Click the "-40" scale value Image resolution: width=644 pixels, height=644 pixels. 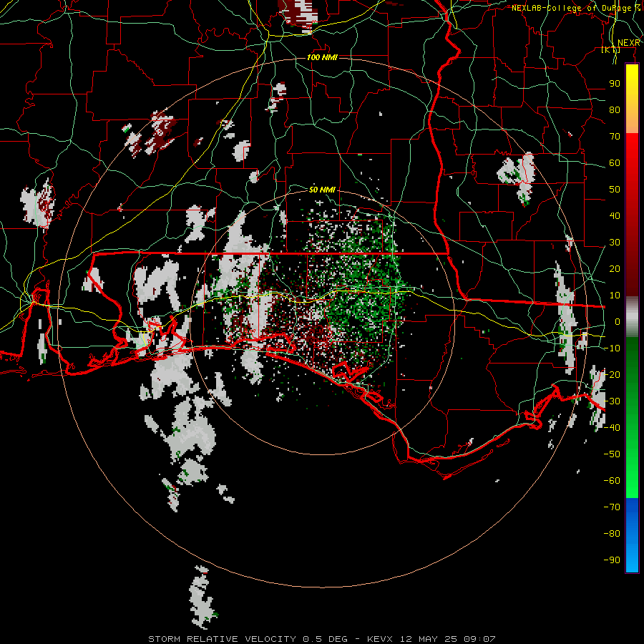click(x=612, y=428)
